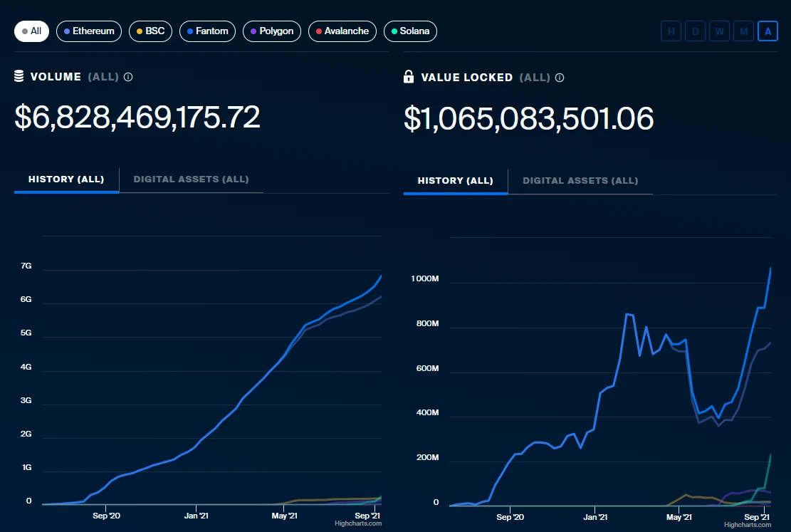This screenshot has width=791, height=532.
Task: Click the 6G label on Volume axis
Action: 26,299
